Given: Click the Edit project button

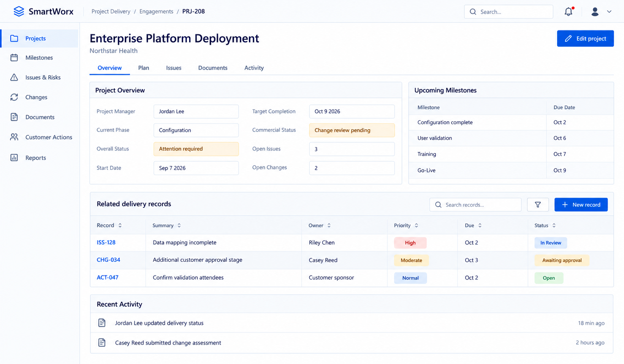Looking at the screenshot, I should (x=585, y=38).
